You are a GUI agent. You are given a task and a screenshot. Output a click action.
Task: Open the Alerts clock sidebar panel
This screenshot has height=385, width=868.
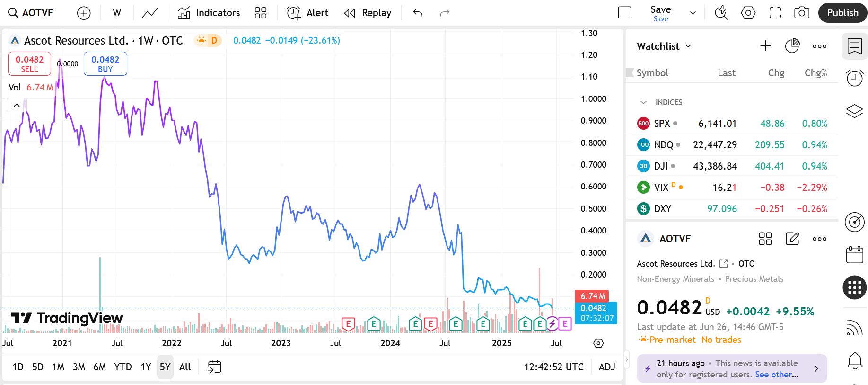tap(854, 78)
